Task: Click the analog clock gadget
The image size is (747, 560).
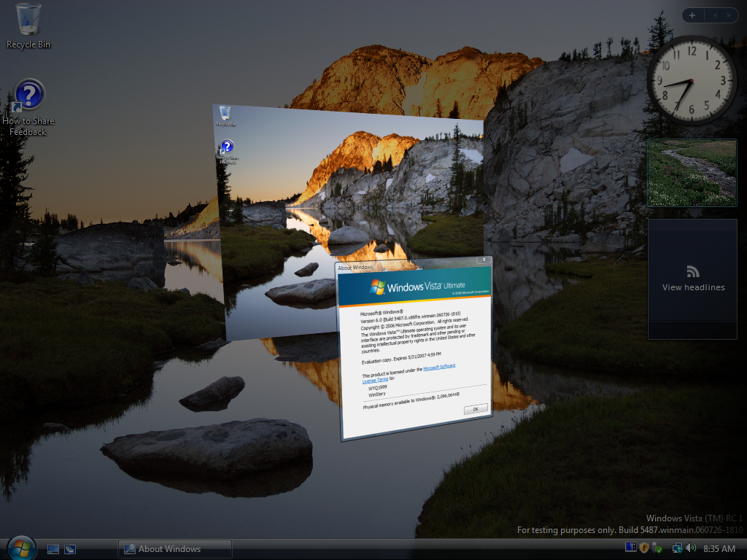Action: tap(692, 80)
